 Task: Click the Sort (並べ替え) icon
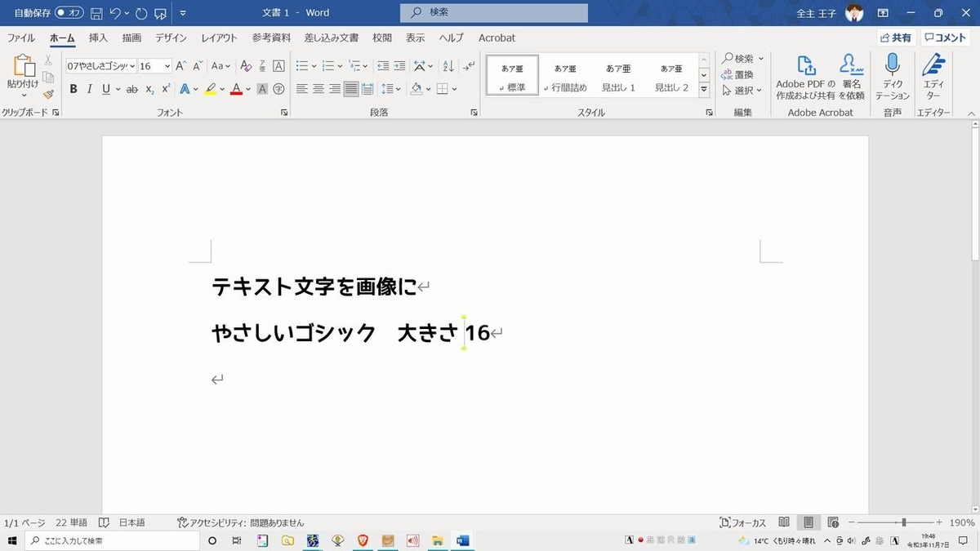(x=448, y=68)
